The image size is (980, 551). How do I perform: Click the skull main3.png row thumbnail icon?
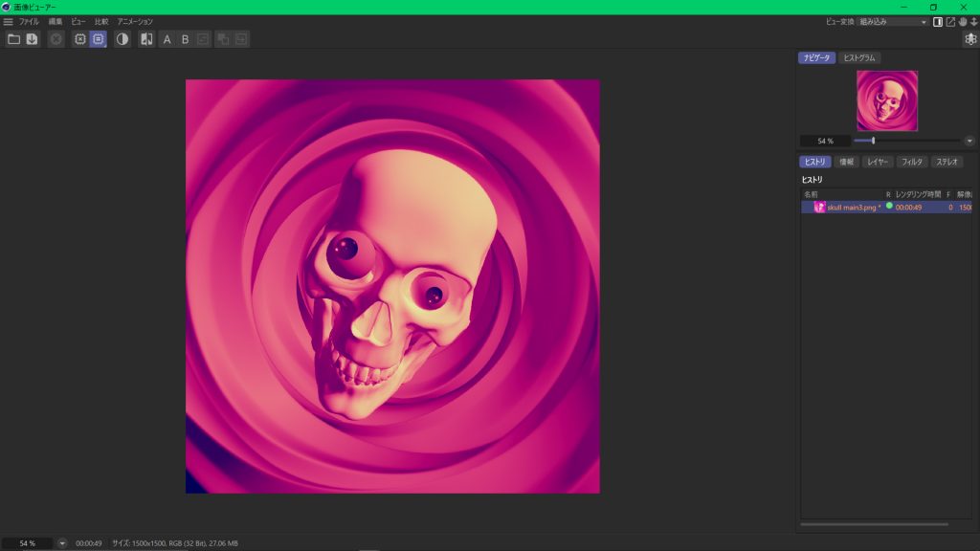819,207
